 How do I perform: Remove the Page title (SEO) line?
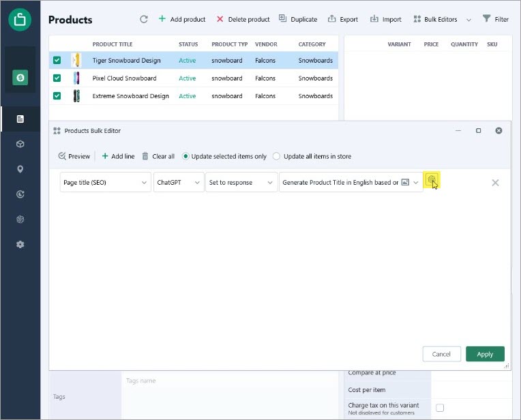(495, 183)
